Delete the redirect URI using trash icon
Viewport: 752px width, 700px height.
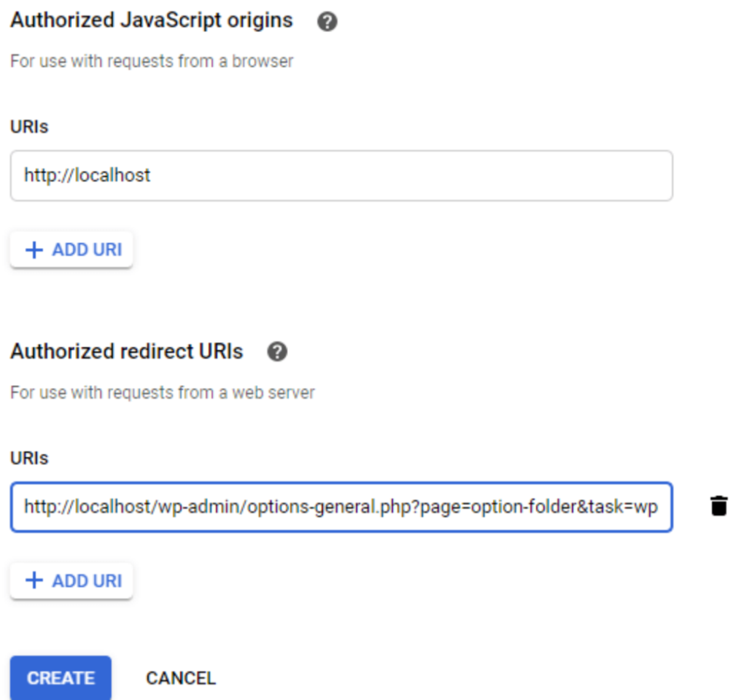click(x=718, y=506)
